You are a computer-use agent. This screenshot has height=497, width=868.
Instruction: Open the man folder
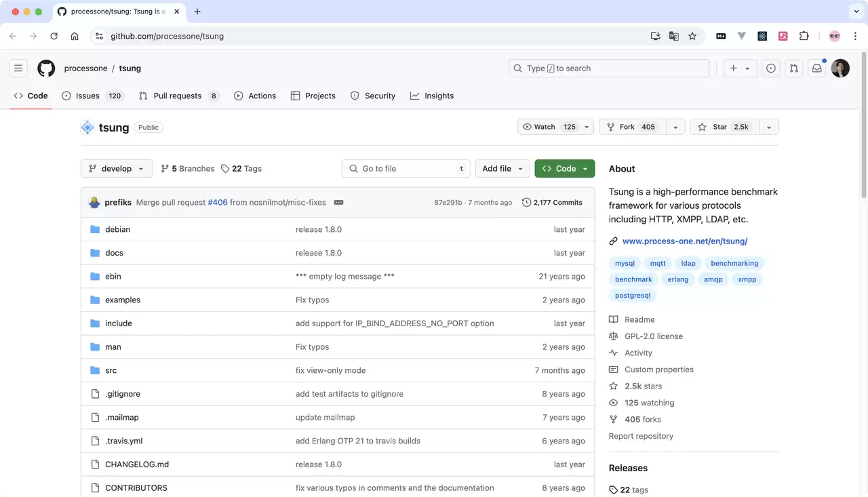[113, 346]
